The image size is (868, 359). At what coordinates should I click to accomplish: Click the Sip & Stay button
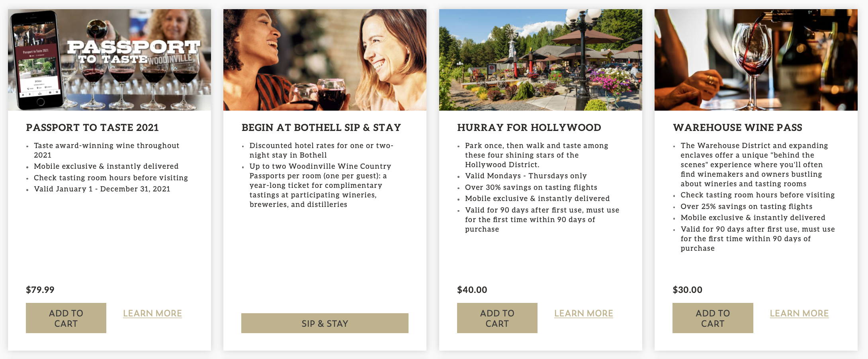(325, 323)
